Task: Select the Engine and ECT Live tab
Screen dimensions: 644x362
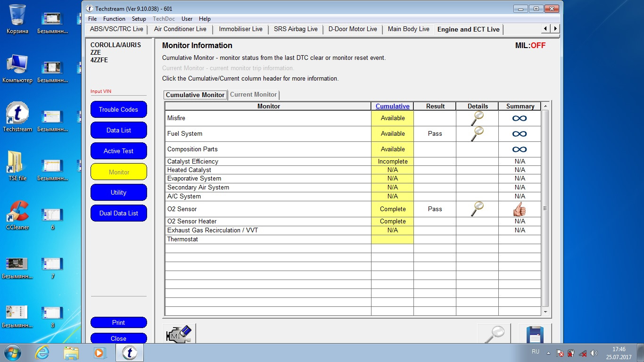Action: 468,29
